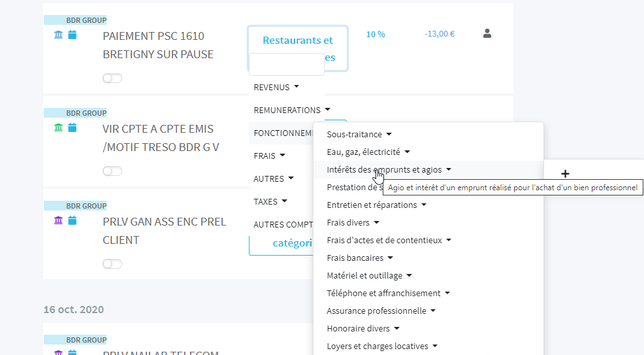Open the calendar icon on VIR CPTE row

click(72, 127)
